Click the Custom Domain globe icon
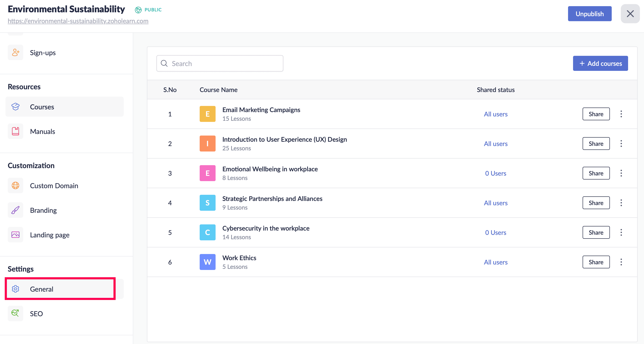 point(15,185)
